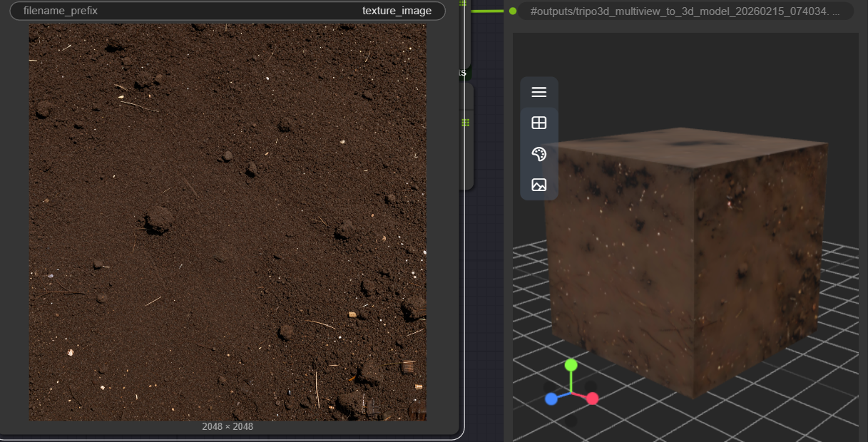Click the dark negative Z-axis gizmo dot
This screenshot has width=868, height=442.
pos(589,386)
